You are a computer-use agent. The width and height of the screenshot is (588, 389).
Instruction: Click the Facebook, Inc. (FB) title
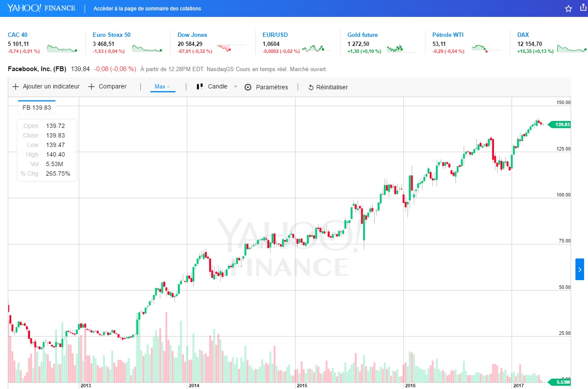click(37, 69)
